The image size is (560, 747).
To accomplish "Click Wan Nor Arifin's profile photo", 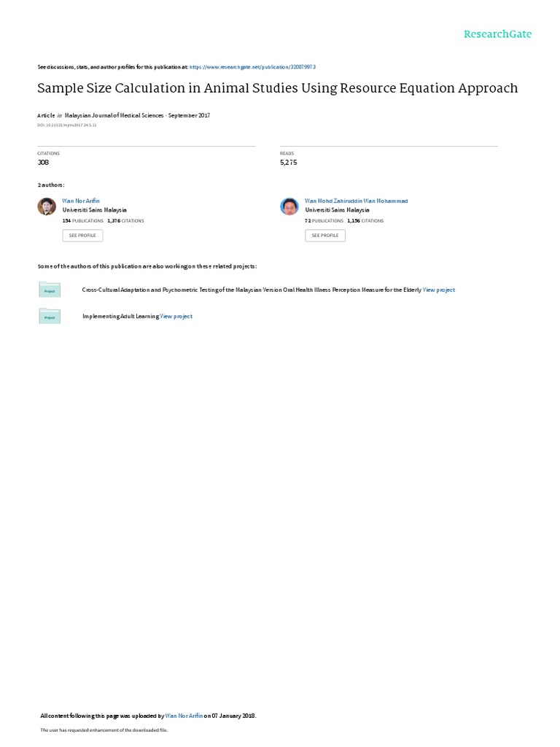I will 47,206.
